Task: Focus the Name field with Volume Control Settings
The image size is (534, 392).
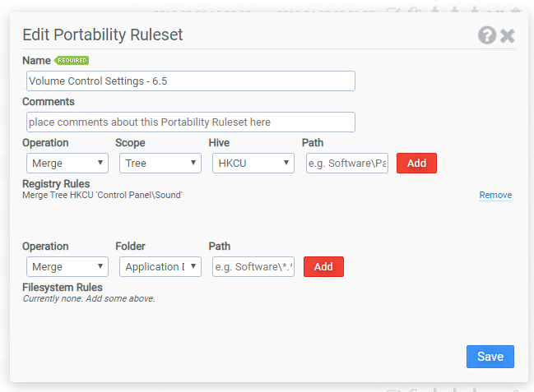Action: pos(191,81)
